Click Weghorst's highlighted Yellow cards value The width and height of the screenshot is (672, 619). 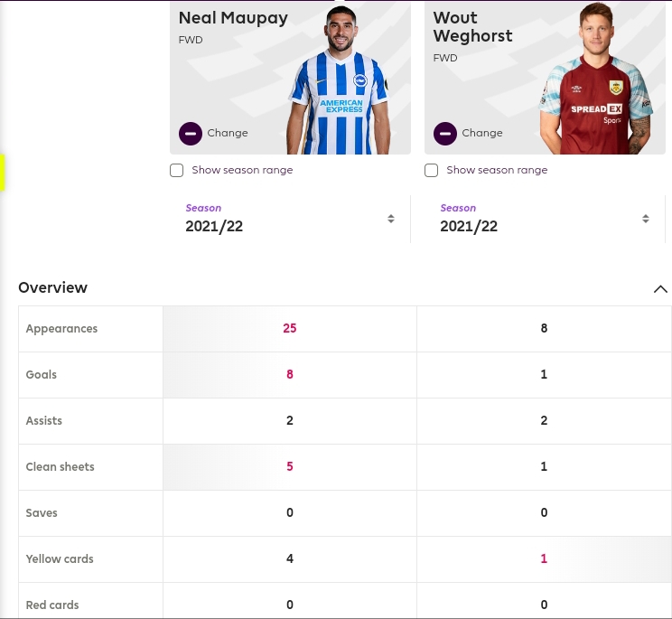(544, 558)
